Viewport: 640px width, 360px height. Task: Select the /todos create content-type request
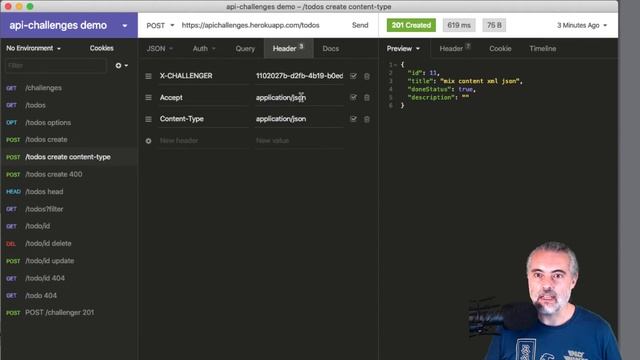pos(69,157)
